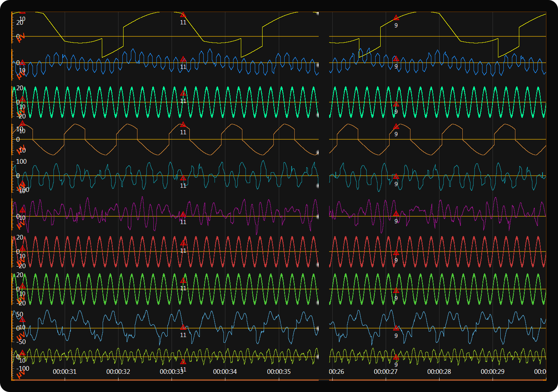Click marker 11 on the yellow top trace

coord(183,15)
